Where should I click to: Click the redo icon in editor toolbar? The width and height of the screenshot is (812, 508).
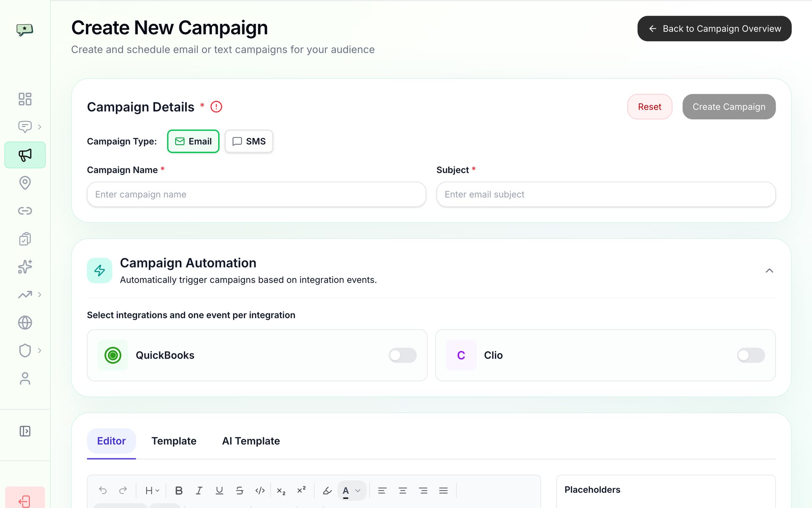coord(123,490)
